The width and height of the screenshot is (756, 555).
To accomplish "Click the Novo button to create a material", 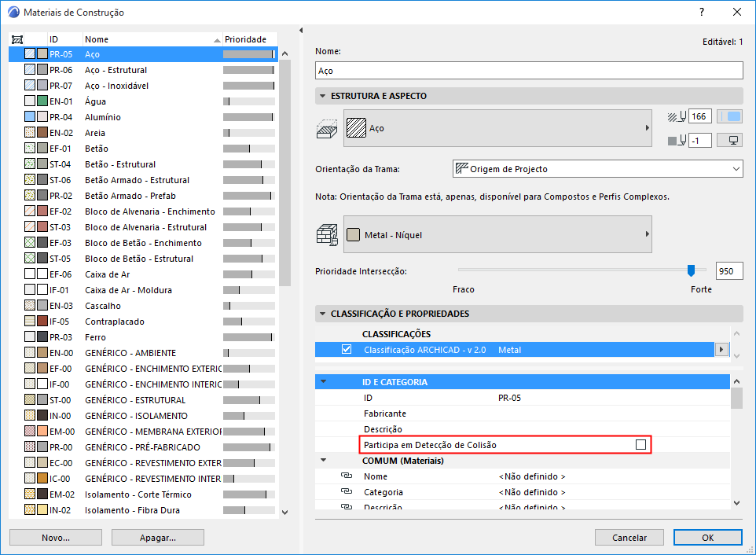I will coord(54,537).
